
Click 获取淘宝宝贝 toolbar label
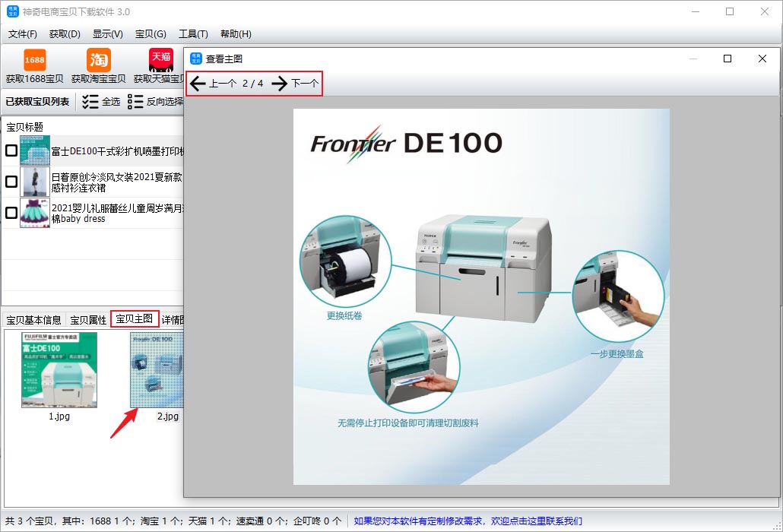[98, 79]
